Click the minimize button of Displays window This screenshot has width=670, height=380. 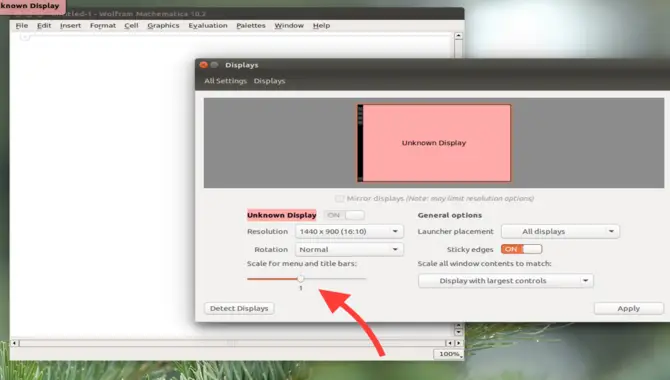(x=215, y=65)
